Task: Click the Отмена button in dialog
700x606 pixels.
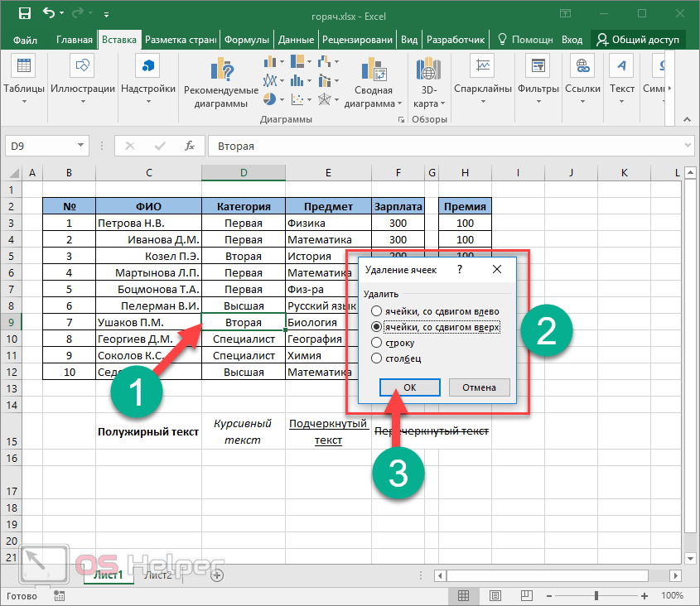Action: 479,387
